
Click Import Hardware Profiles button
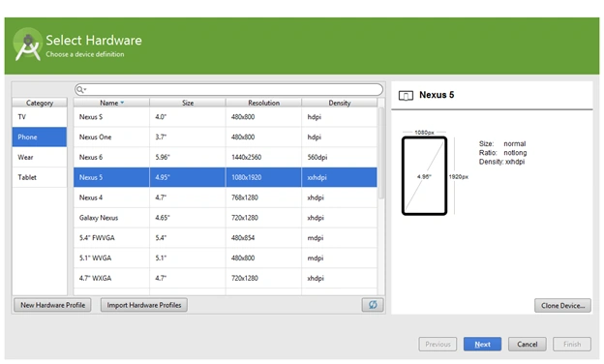[x=144, y=305]
